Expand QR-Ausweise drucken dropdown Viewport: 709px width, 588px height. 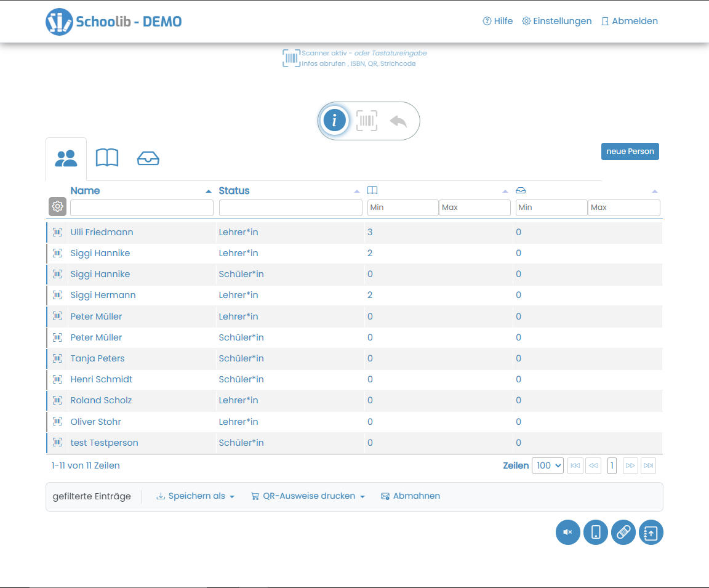pyautogui.click(x=308, y=496)
